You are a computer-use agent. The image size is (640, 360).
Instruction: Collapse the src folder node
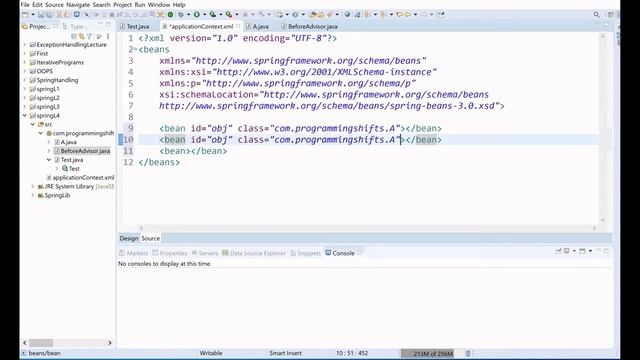tap(33, 124)
